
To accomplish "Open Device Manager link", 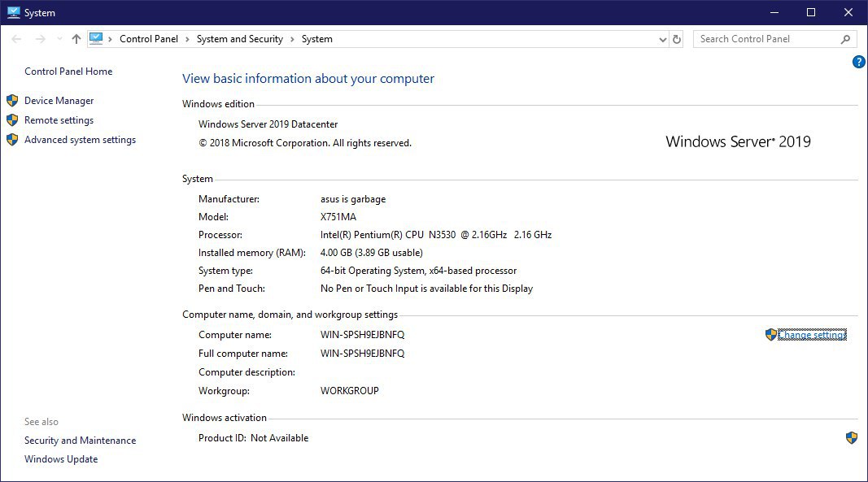I will [59, 101].
